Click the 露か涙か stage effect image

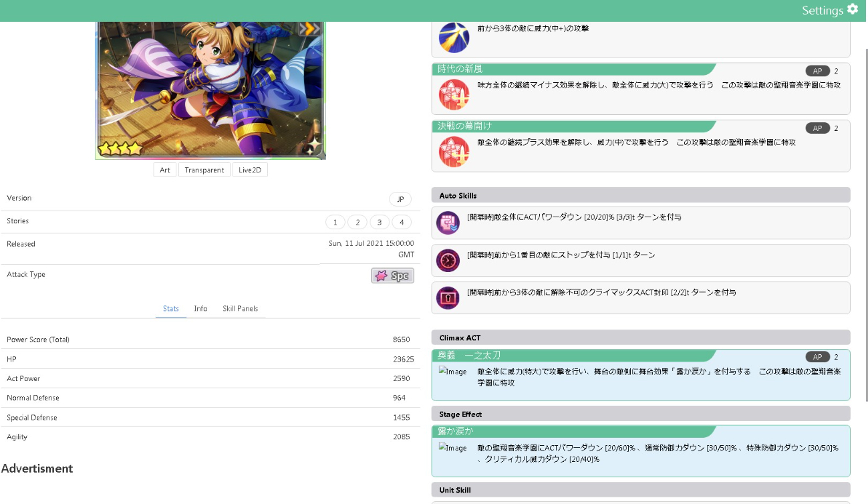point(452,448)
